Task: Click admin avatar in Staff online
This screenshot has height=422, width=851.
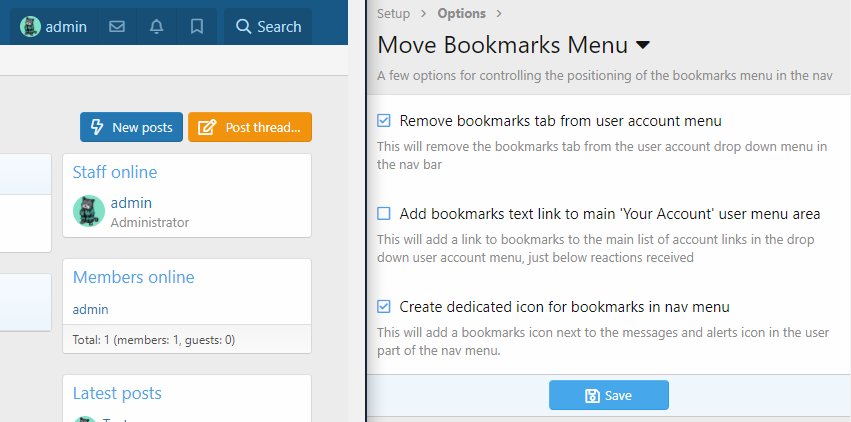Action: coord(89,211)
